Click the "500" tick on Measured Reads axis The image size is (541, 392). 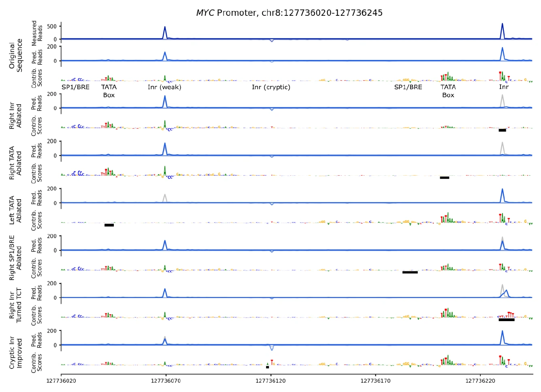[x=52, y=26]
